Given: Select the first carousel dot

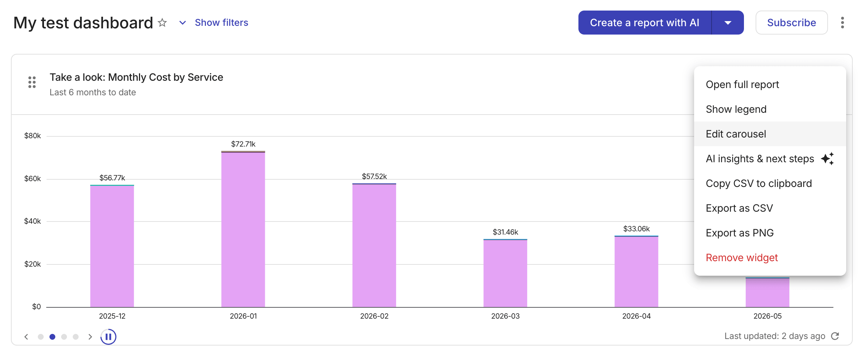Looking at the screenshot, I should pyautogui.click(x=41, y=337).
